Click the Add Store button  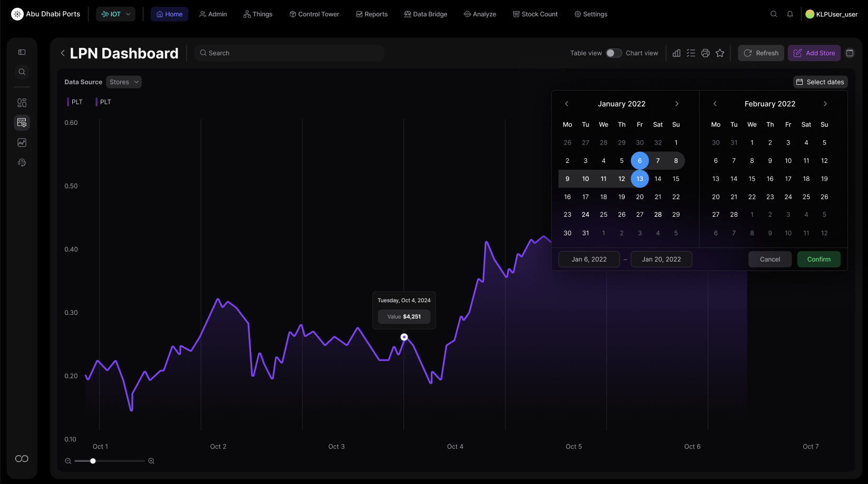pyautogui.click(x=814, y=53)
